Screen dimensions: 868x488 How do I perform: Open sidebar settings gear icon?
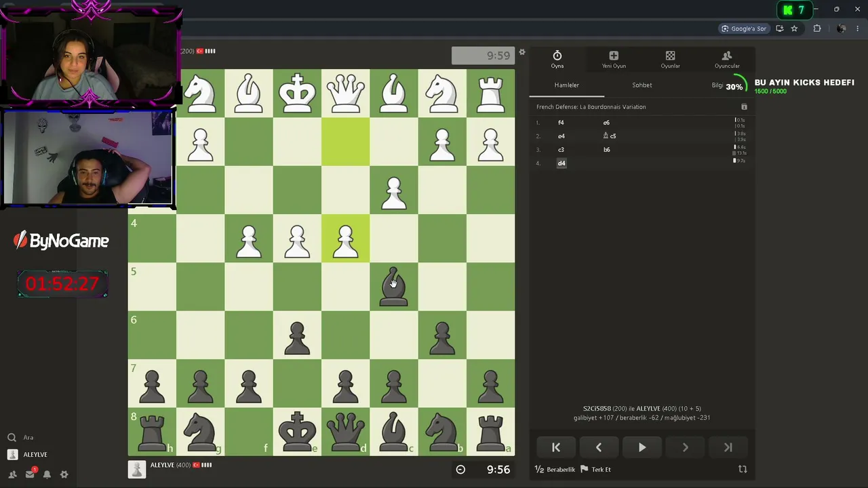click(x=64, y=474)
